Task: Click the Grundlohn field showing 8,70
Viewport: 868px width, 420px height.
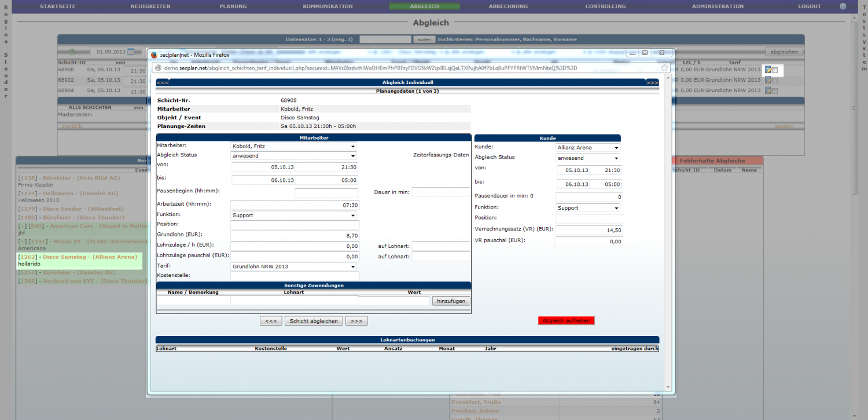Action: pyautogui.click(x=295, y=235)
